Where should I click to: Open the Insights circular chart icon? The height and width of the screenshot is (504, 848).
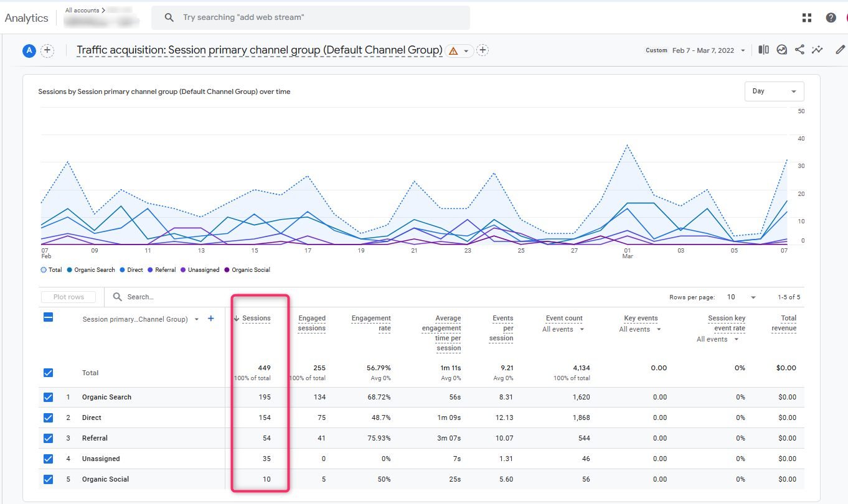tap(782, 50)
